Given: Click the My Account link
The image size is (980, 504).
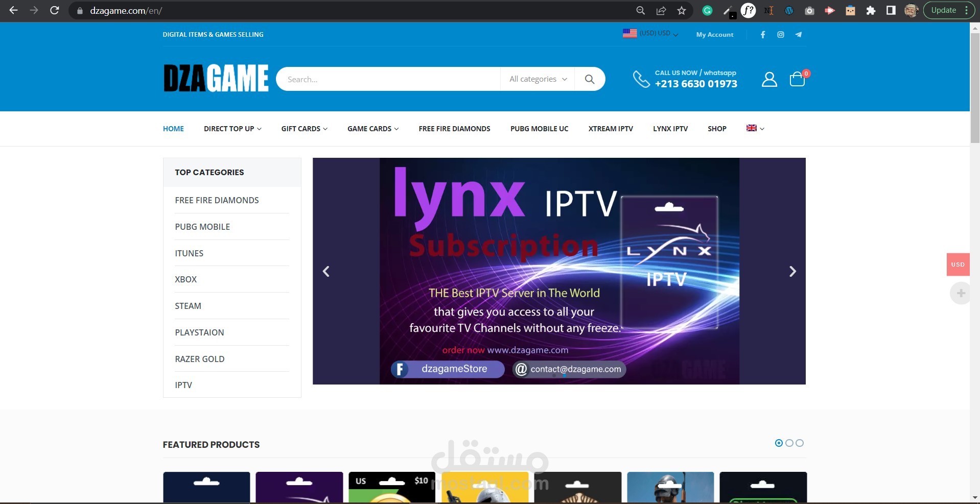Looking at the screenshot, I should tap(715, 35).
